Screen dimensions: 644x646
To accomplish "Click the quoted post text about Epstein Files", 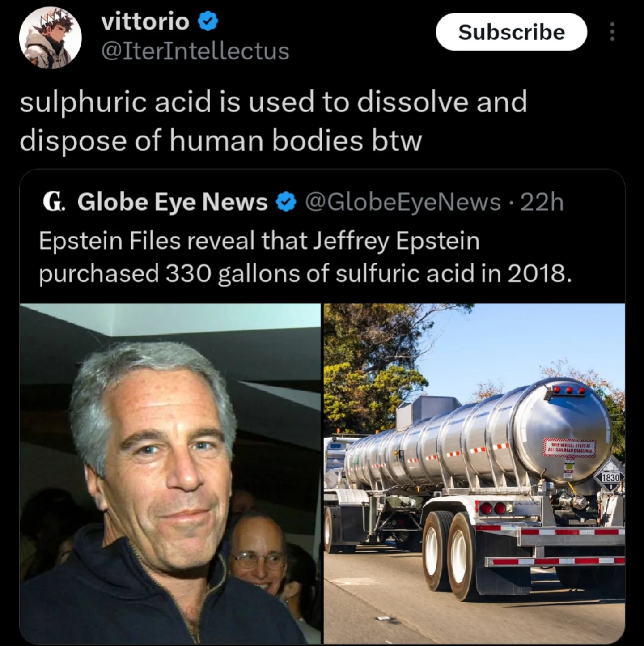I will [x=305, y=257].
